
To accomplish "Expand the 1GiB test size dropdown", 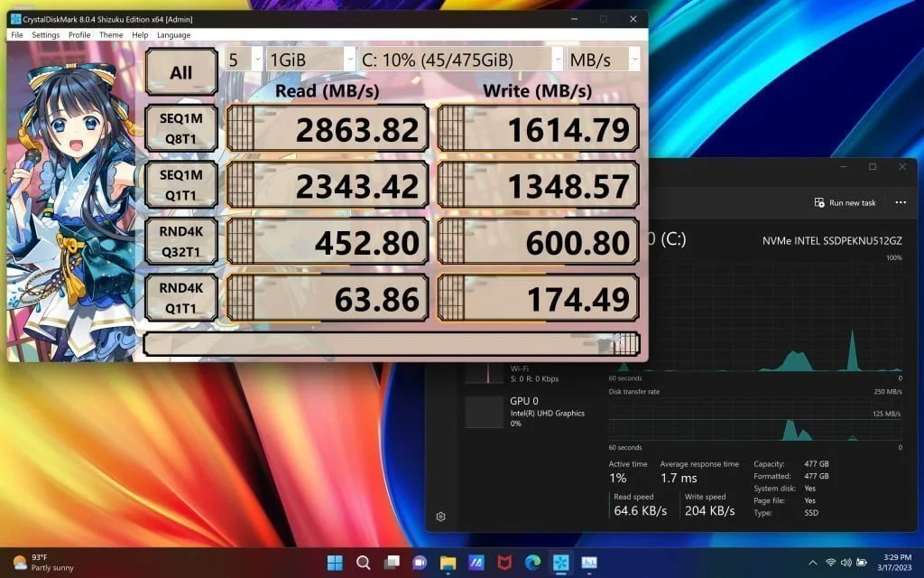I will (311, 60).
